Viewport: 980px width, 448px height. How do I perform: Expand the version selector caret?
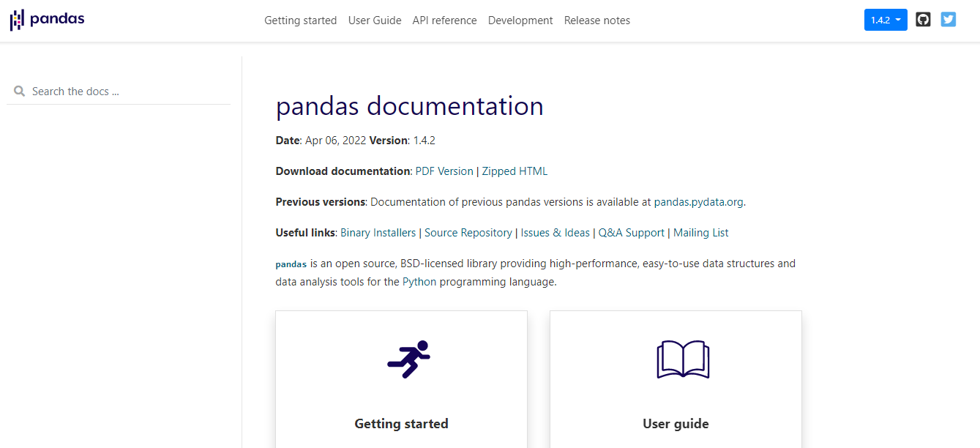[897, 20]
